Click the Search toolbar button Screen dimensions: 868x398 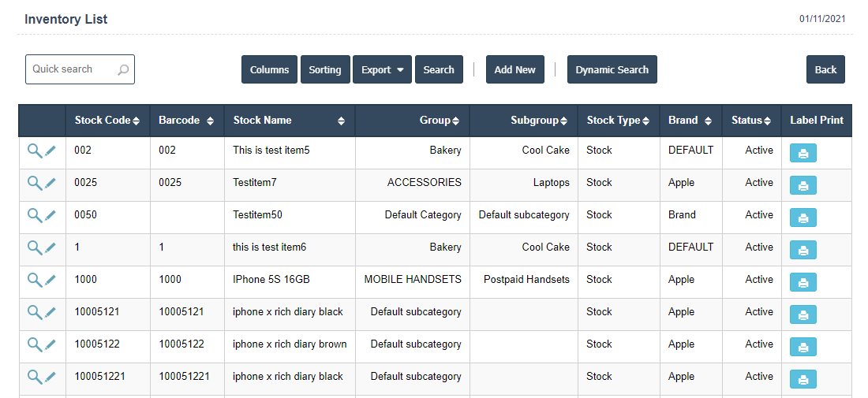pyautogui.click(x=438, y=69)
